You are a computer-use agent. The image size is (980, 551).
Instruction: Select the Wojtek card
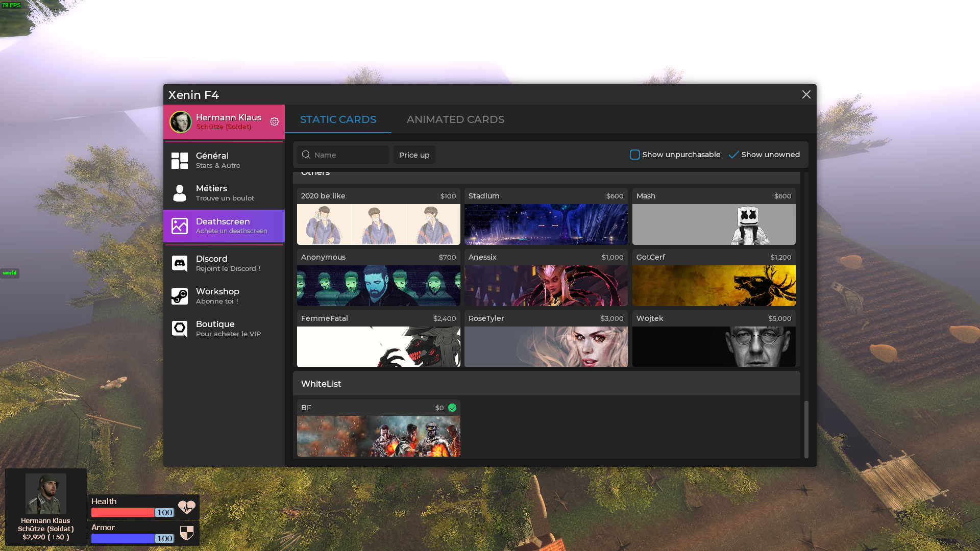pyautogui.click(x=714, y=339)
